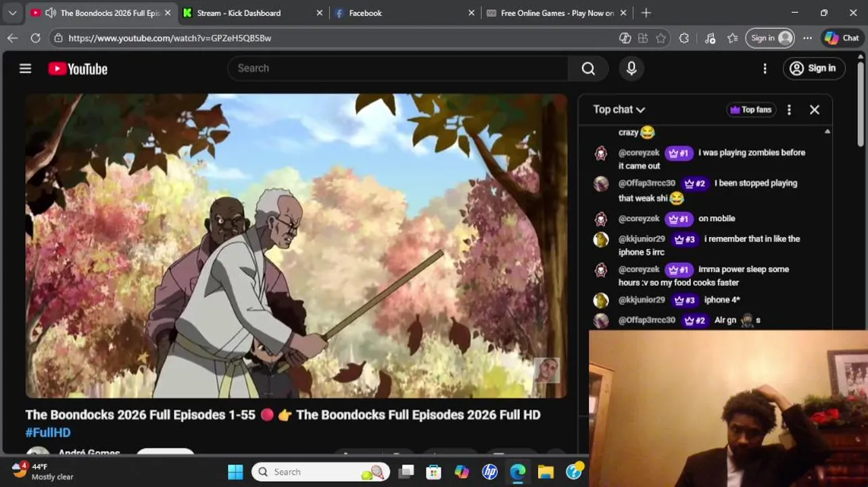Close the Free Online Games tab
This screenshot has width=868, height=487.
pyautogui.click(x=623, y=13)
